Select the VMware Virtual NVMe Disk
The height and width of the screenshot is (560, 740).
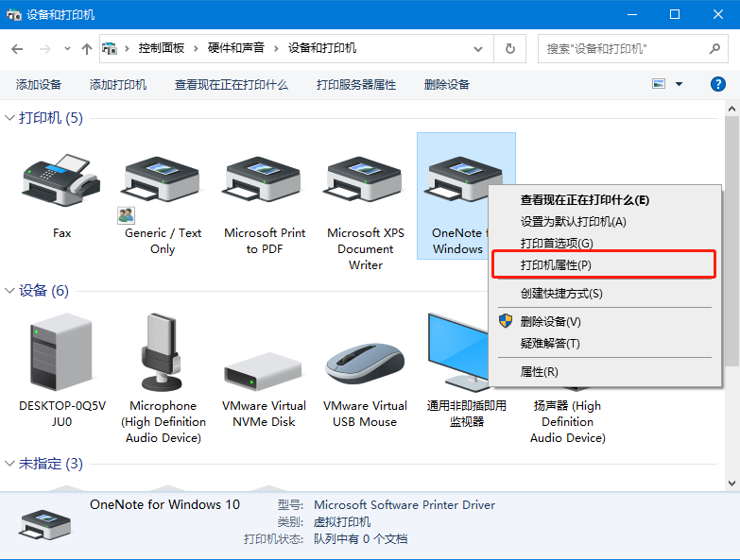264,368
